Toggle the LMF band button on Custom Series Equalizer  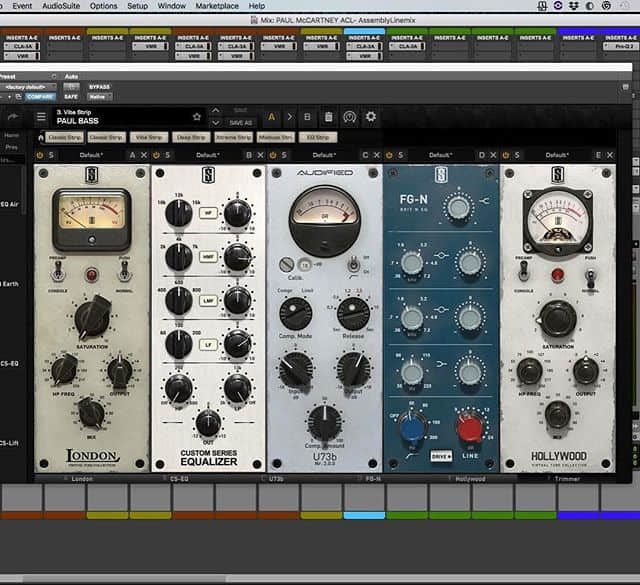(208, 301)
